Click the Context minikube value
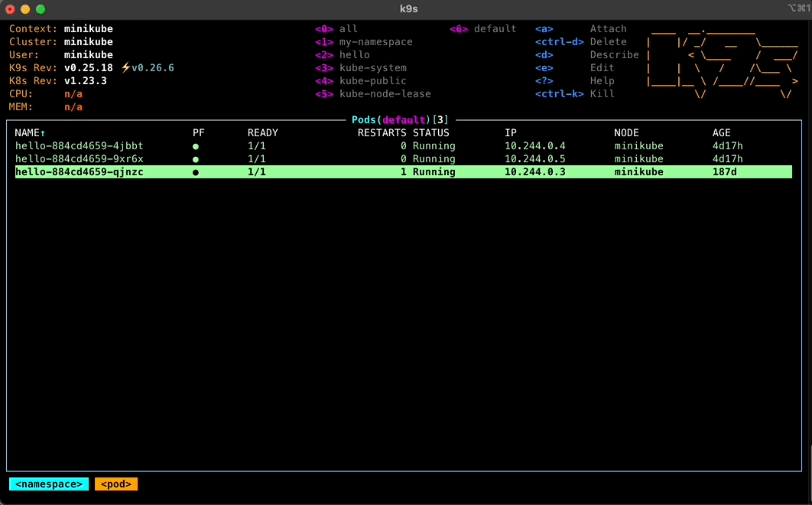812x505 pixels. pos(89,28)
